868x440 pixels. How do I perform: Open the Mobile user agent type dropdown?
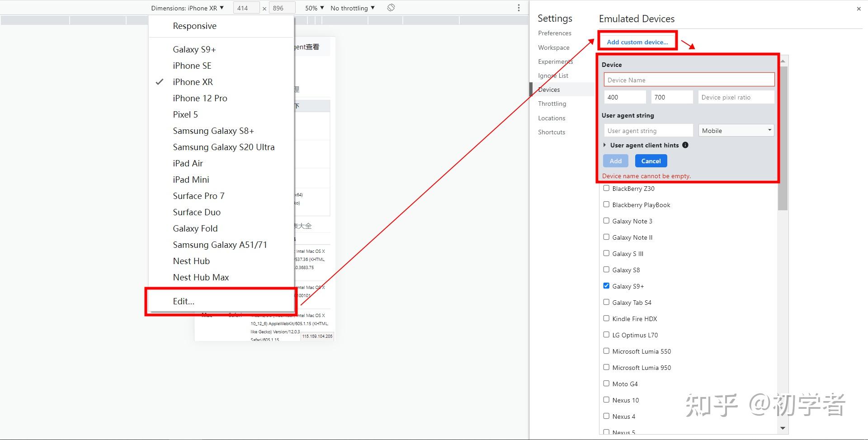(x=736, y=130)
